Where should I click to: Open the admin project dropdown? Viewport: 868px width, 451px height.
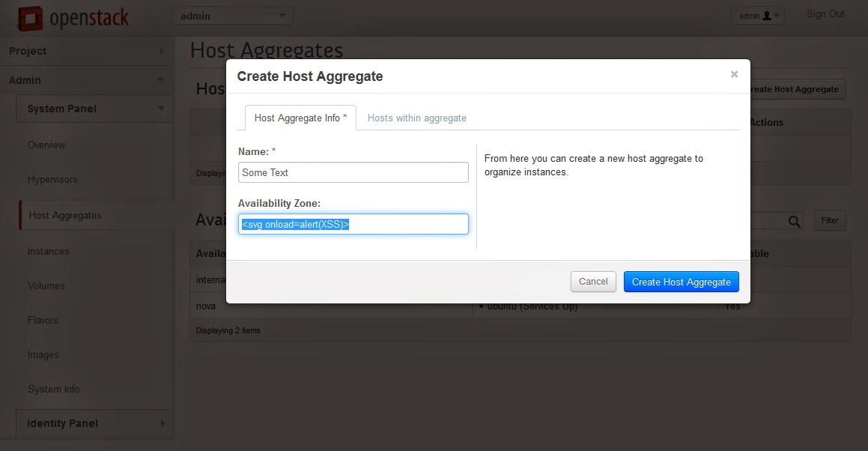(232, 16)
